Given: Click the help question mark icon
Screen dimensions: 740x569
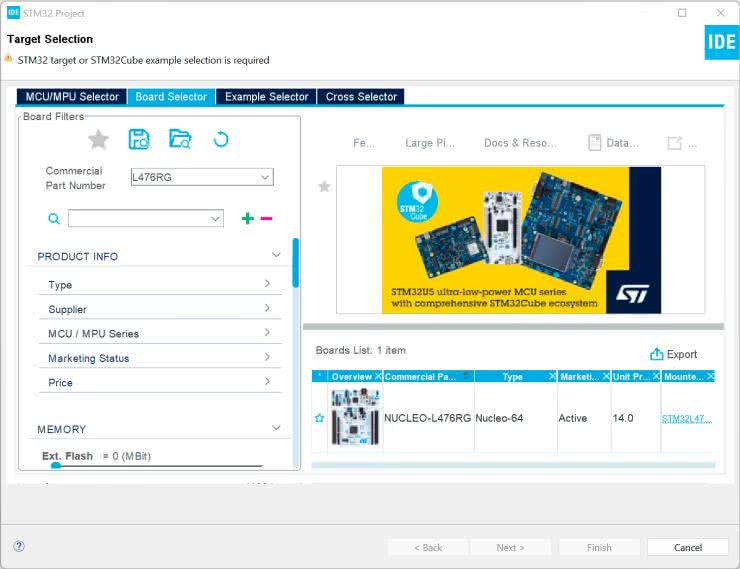Looking at the screenshot, I should [x=19, y=547].
